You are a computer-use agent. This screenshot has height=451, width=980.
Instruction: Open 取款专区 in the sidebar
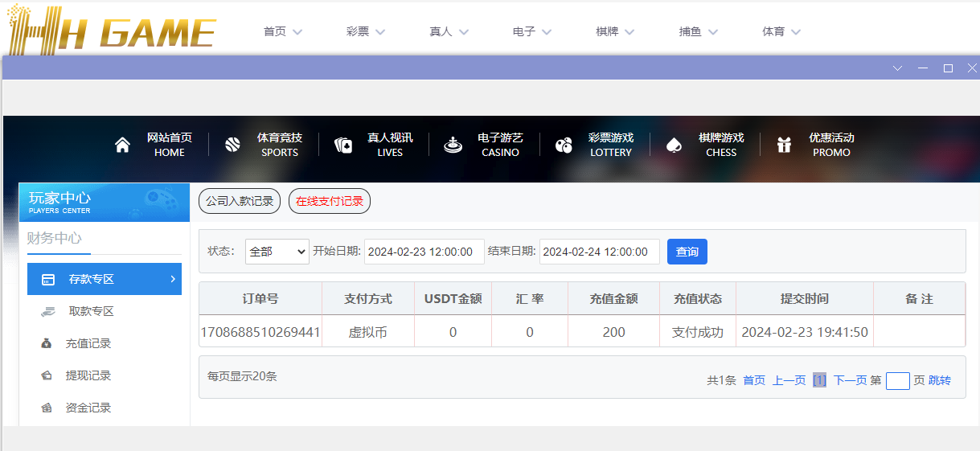[x=91, y=311]
